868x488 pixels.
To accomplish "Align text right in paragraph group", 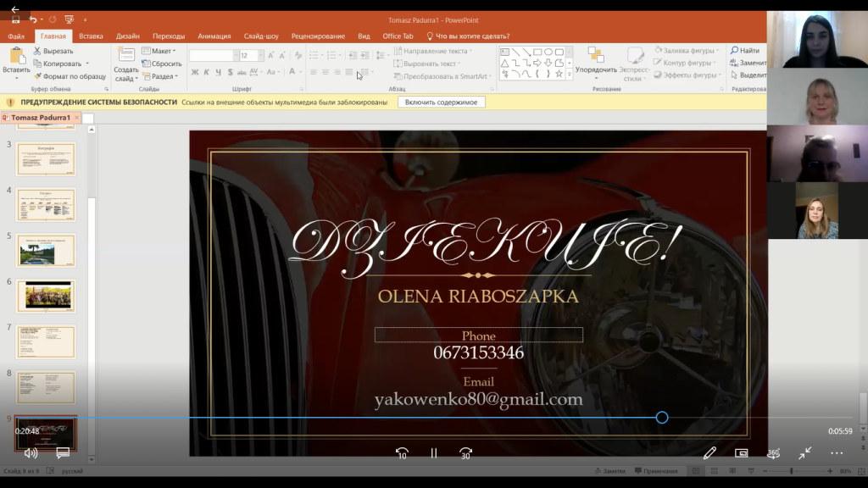I will [337, 72].
